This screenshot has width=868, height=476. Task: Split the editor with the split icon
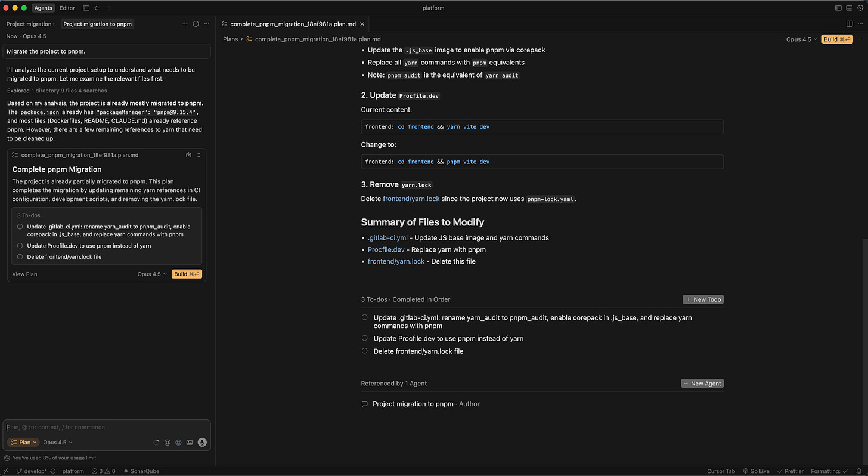850,24
